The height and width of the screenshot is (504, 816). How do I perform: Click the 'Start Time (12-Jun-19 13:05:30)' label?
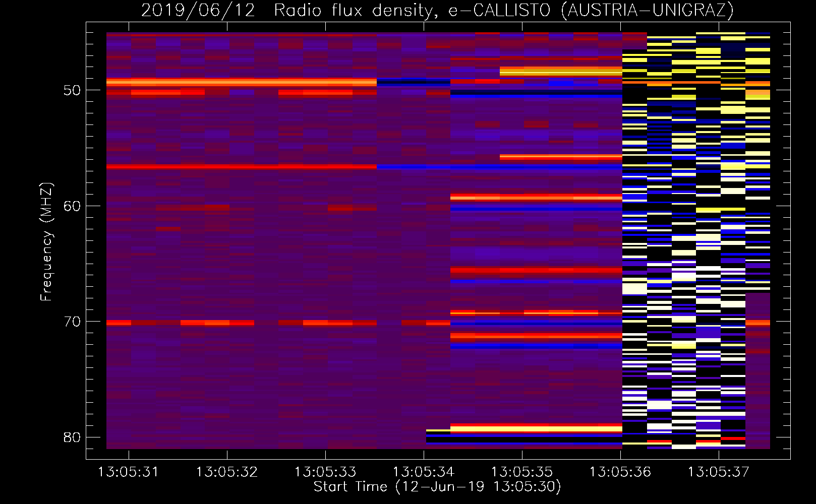(x=437, y=487)
